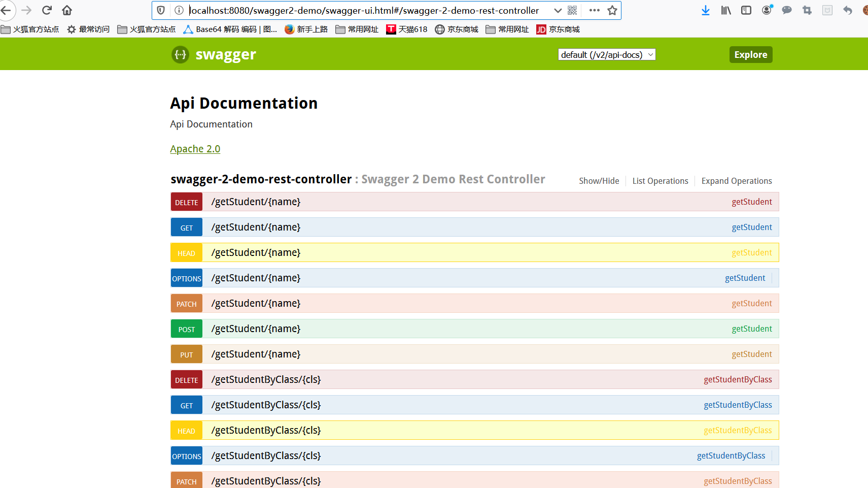
Task: Click getStudentByClass link on DELETE row
Action: pyautogui.click(x=738, y=379)
